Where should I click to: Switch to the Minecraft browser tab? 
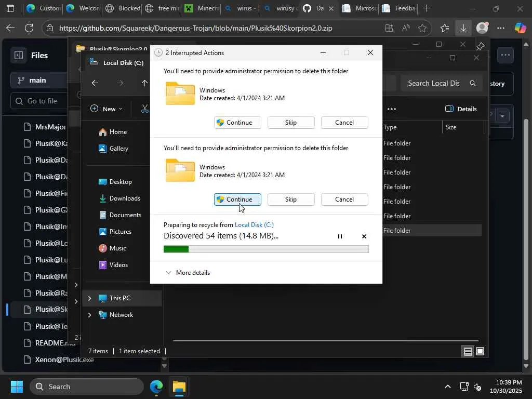coord(202,8)
